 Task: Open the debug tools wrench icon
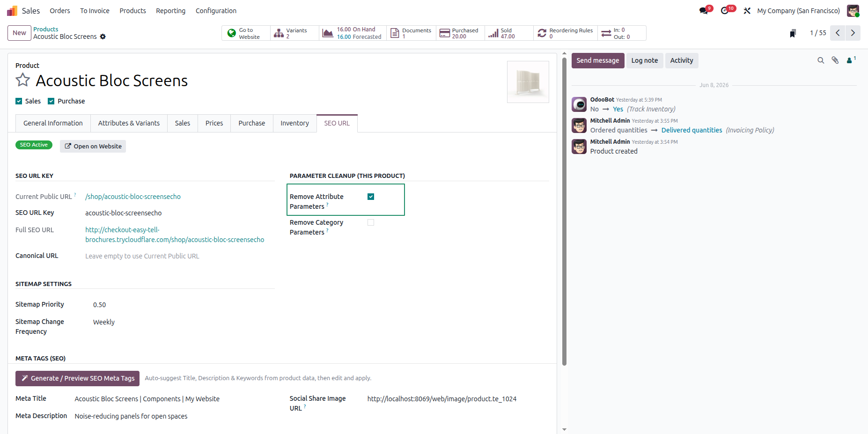pos(747,11)
